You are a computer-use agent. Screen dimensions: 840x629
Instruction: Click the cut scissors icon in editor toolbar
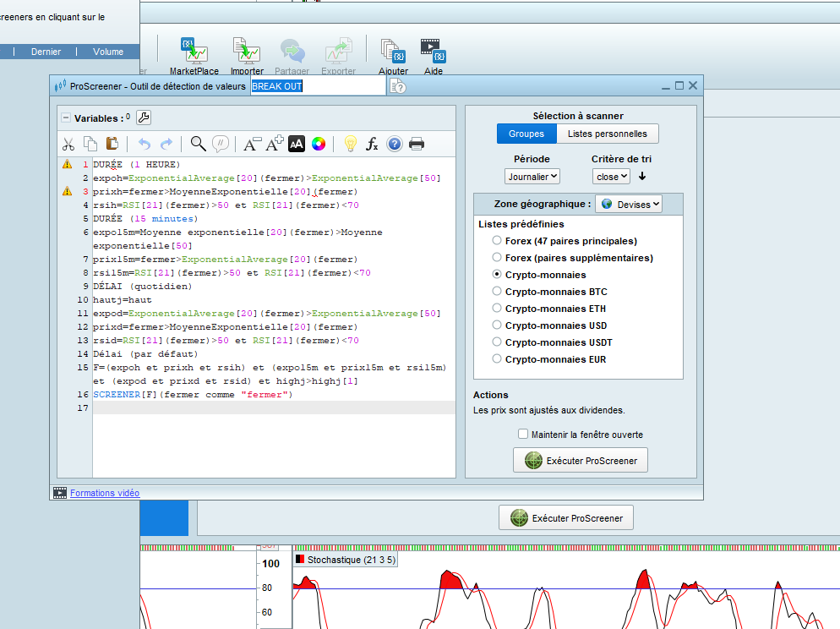point(69,144)
